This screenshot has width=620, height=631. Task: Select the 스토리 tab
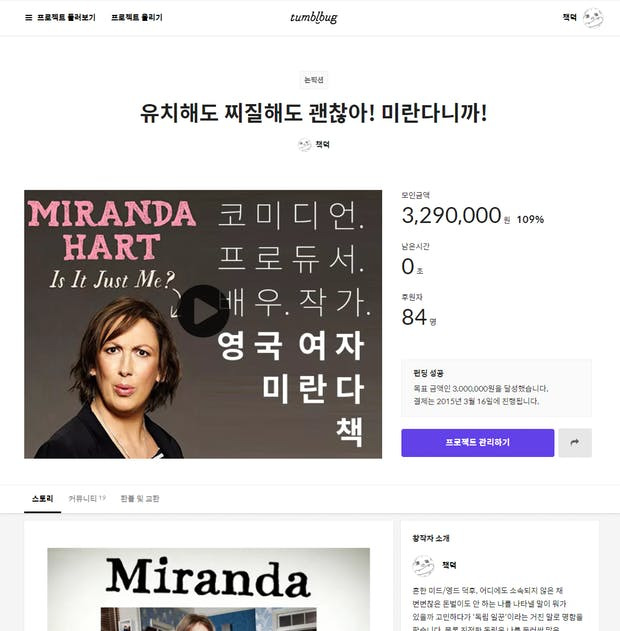(43, 499)
